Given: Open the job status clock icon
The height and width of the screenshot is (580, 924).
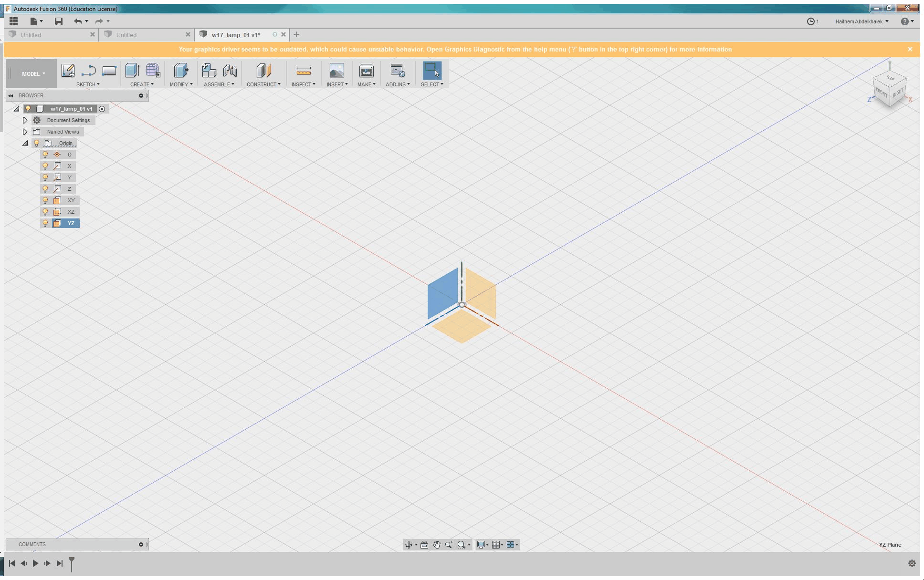Looking at the screenshot, I should pyautogui.click(x=811, y=21).
